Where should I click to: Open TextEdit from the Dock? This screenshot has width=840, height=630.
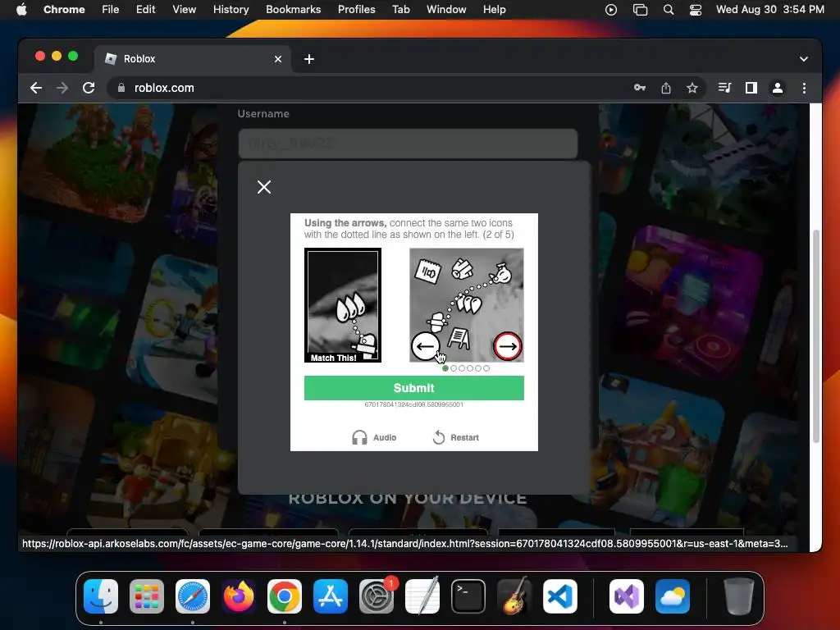click(x=422, y=596)
